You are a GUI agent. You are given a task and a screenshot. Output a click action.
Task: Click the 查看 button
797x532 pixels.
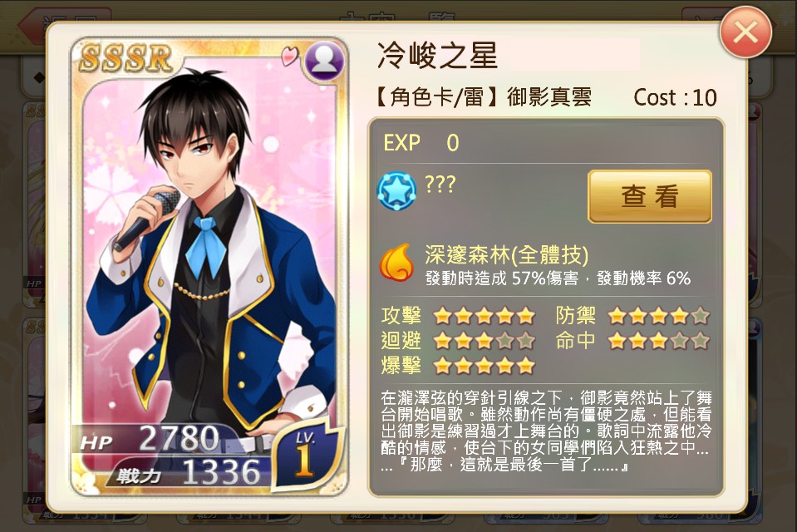(650, 196)
